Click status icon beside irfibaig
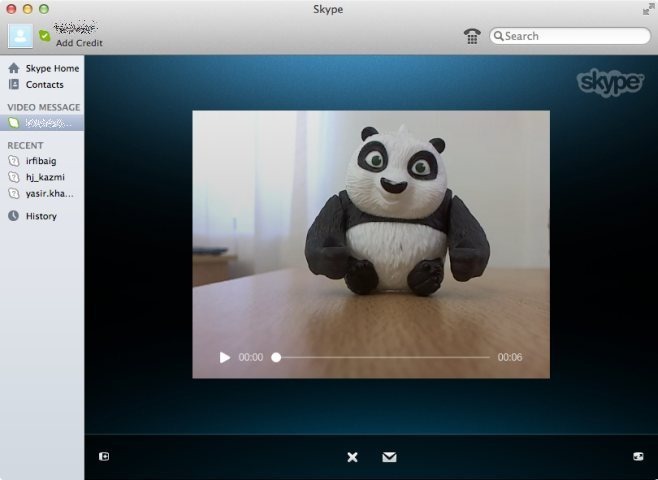This screenshot has height=480, width=658. 14,161
